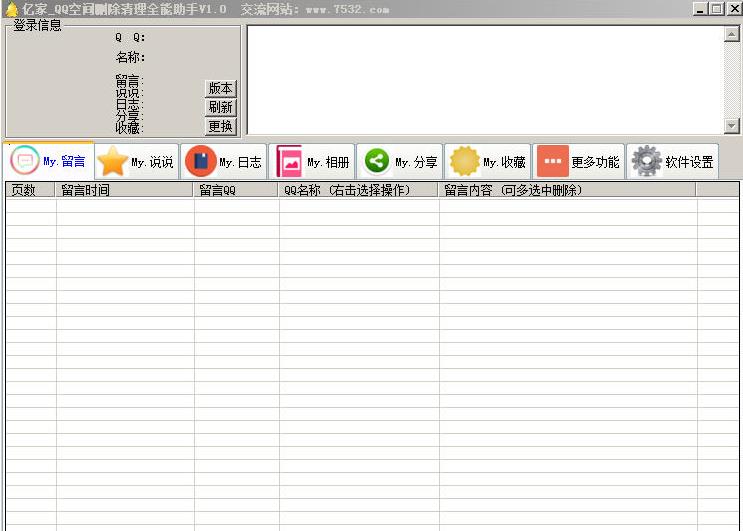
Task: Click the blue book My.日志 icon
Action: point(200,161)
